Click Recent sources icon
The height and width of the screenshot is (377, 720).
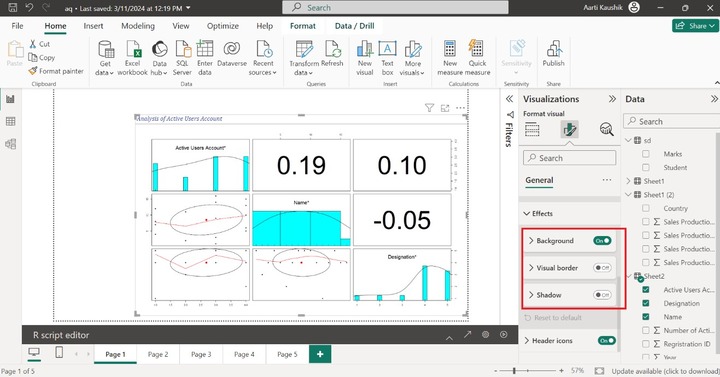coord(264,49)
